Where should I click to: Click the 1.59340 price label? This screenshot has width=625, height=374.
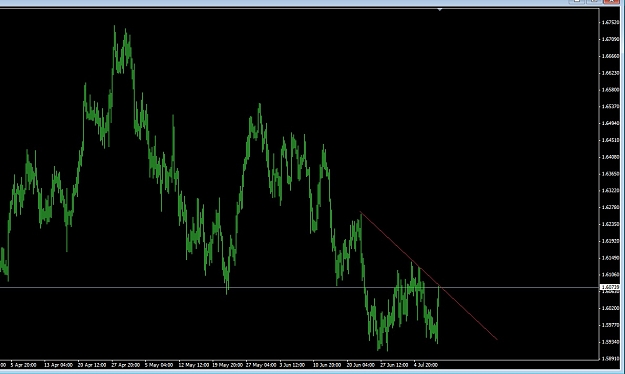point(611,342)
